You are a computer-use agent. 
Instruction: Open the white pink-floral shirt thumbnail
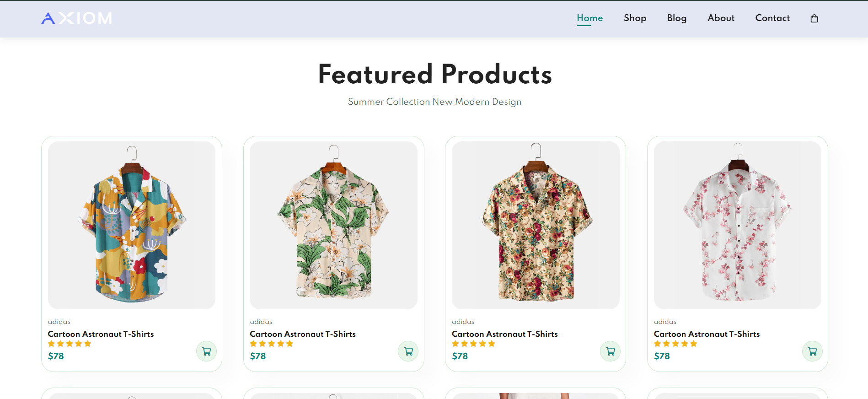coord(737,225)
